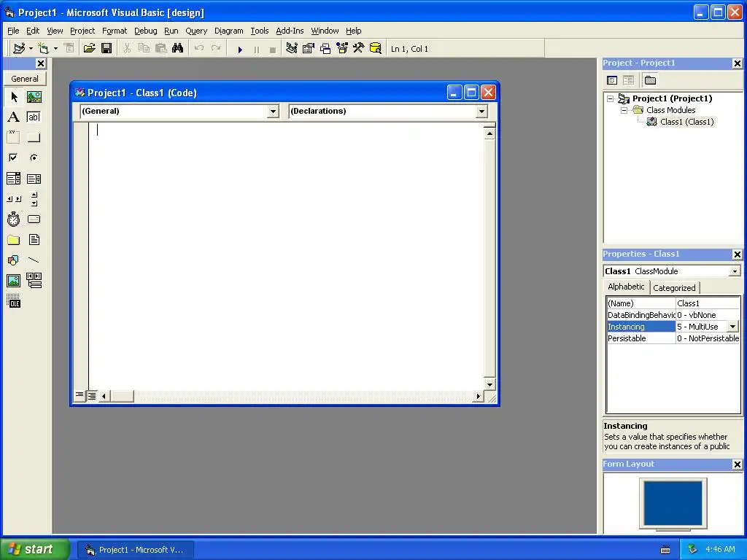The width and height of the screenshot is (747, 560).
Task: Select the Data control tool
Action: [x=34, y=281]
